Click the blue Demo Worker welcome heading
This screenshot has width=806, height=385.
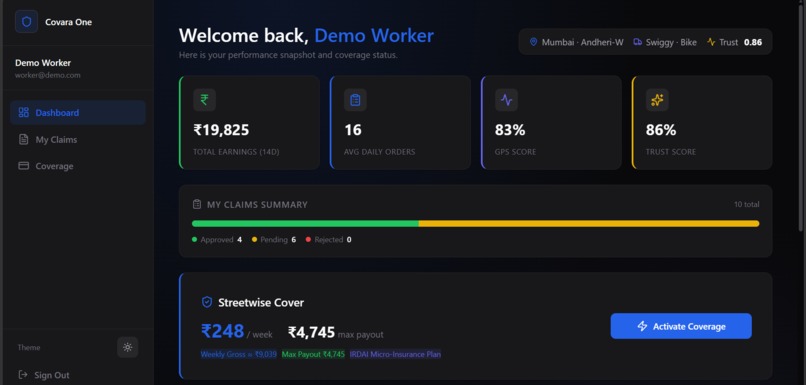tap(374, 35)
